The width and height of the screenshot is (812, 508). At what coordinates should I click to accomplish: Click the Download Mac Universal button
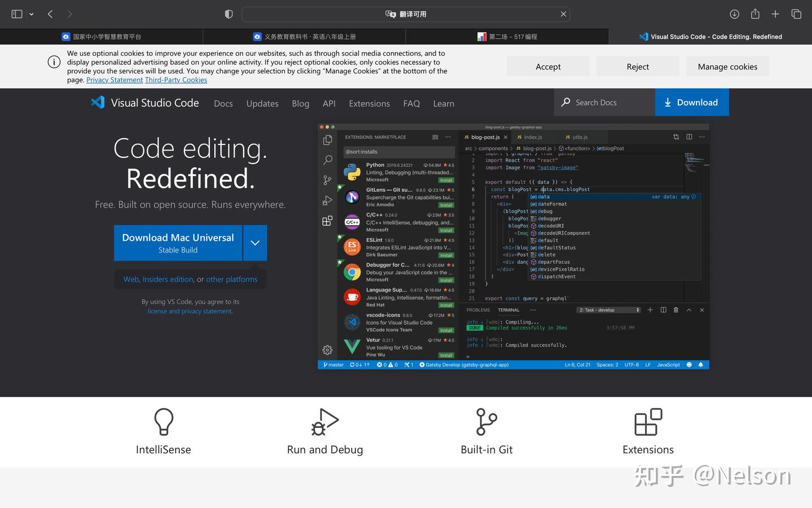coord(178,243)
